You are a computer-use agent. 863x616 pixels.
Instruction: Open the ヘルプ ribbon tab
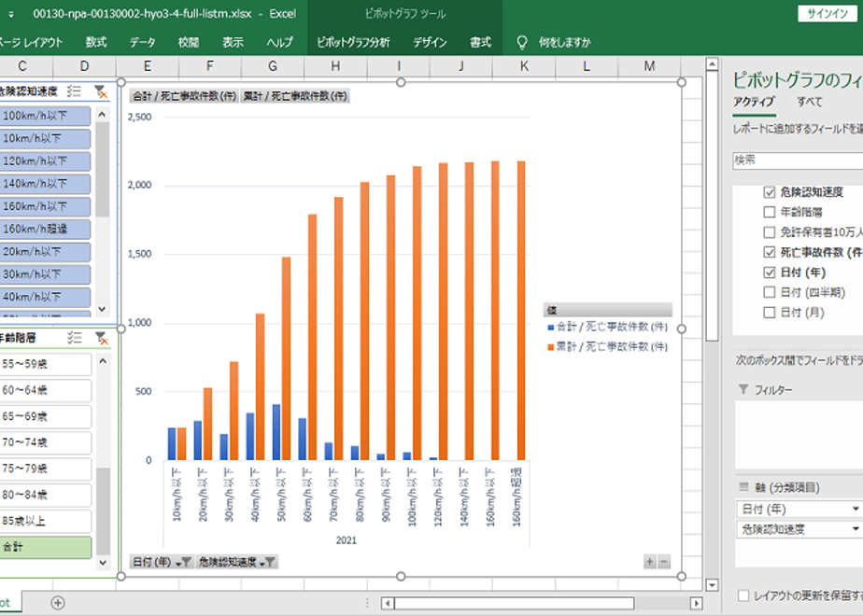click(x=279, y=42)
